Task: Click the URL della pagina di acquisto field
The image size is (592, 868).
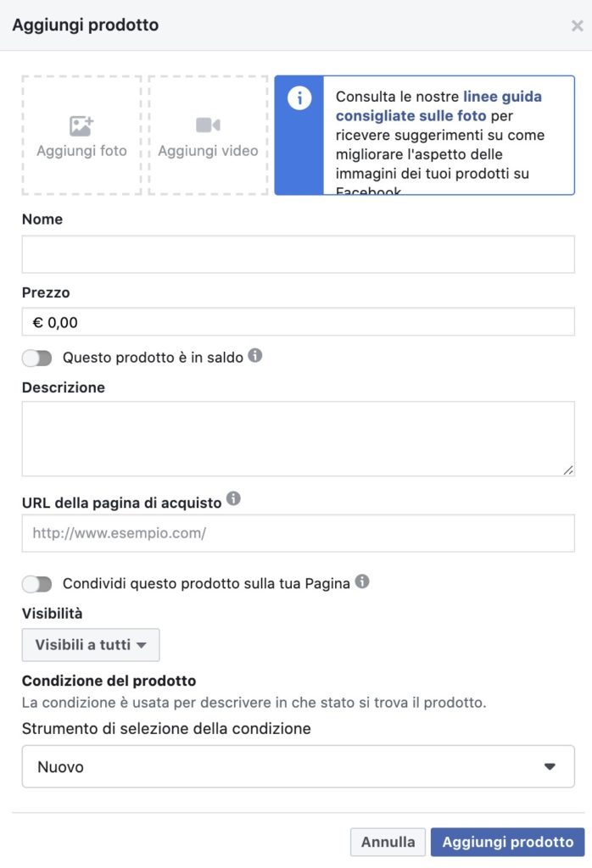Action: tap(298, 533)
